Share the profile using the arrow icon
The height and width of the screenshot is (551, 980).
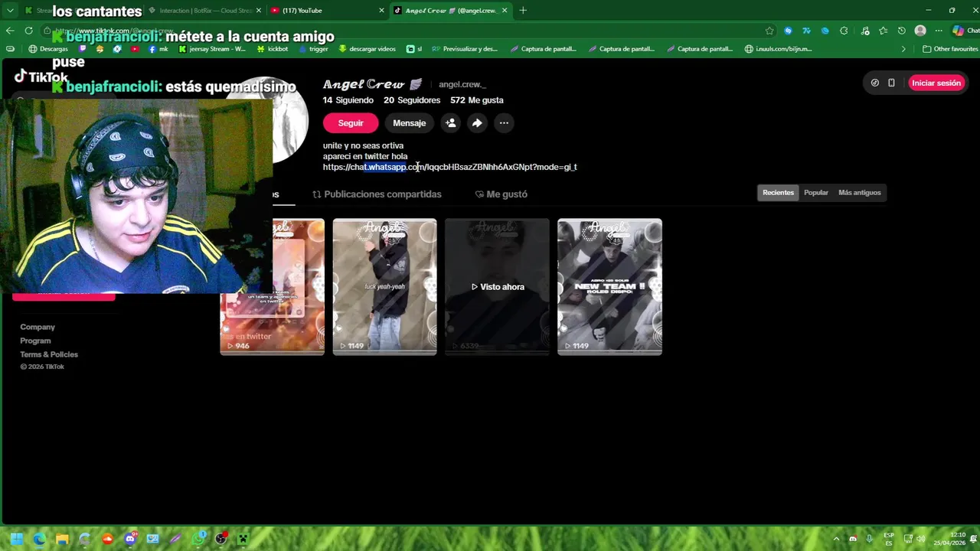click(477, 123)
